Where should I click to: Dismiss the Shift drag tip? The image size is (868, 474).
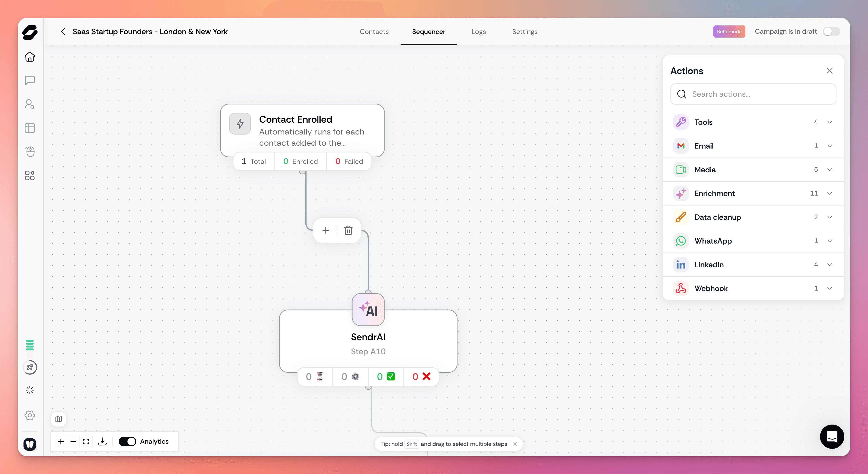[x=515, y=444]
